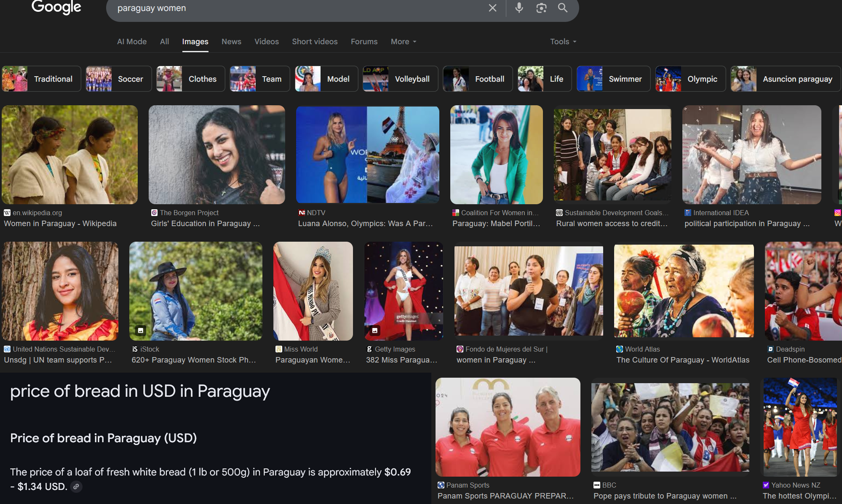Apply the Volleyball filter chip
842x504 pixels.
(400, 79)
